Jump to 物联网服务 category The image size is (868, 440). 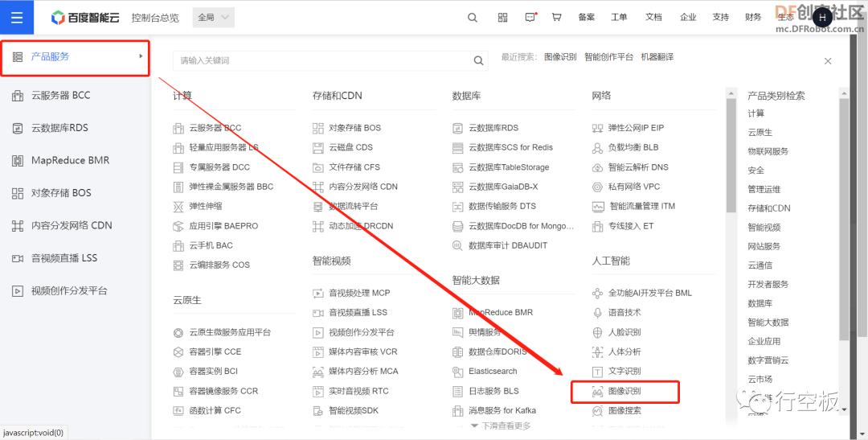point(768,151)
